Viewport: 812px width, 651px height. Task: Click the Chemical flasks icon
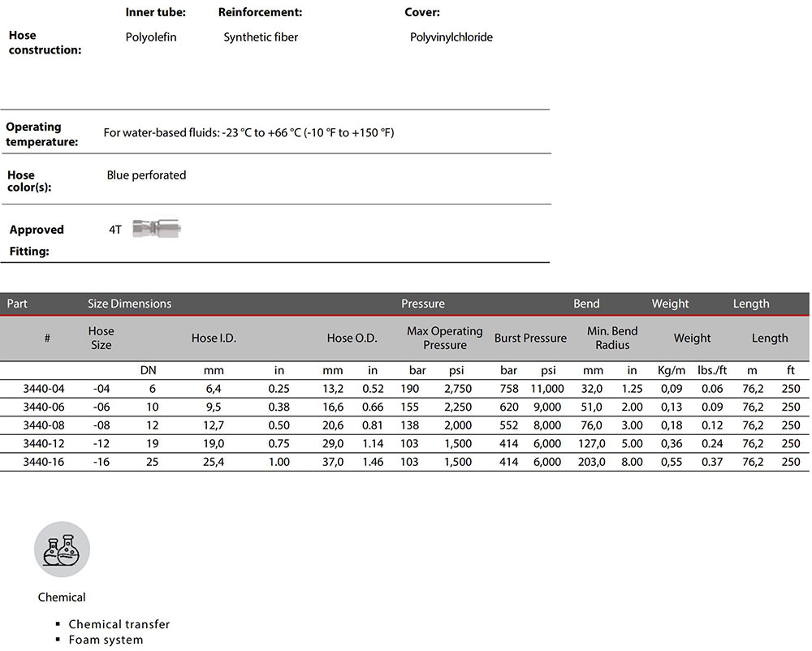(62, 550)
